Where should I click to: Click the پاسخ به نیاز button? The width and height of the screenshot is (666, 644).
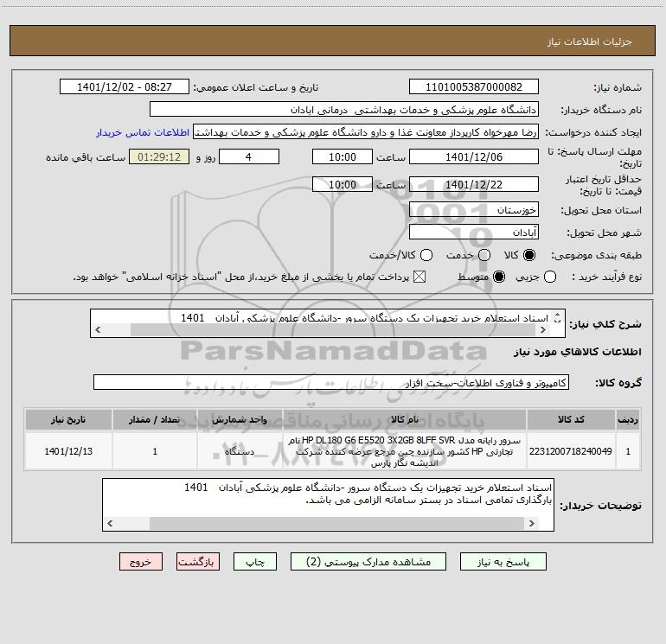click(503, 562)
